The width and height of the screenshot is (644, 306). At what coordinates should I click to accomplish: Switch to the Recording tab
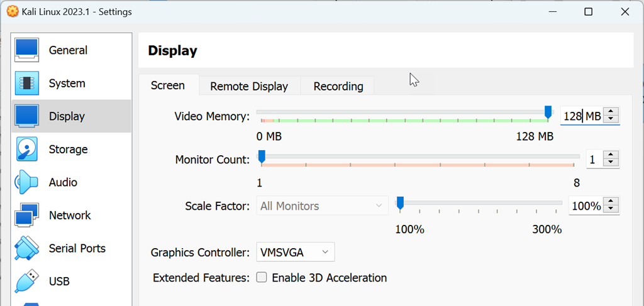338,86
